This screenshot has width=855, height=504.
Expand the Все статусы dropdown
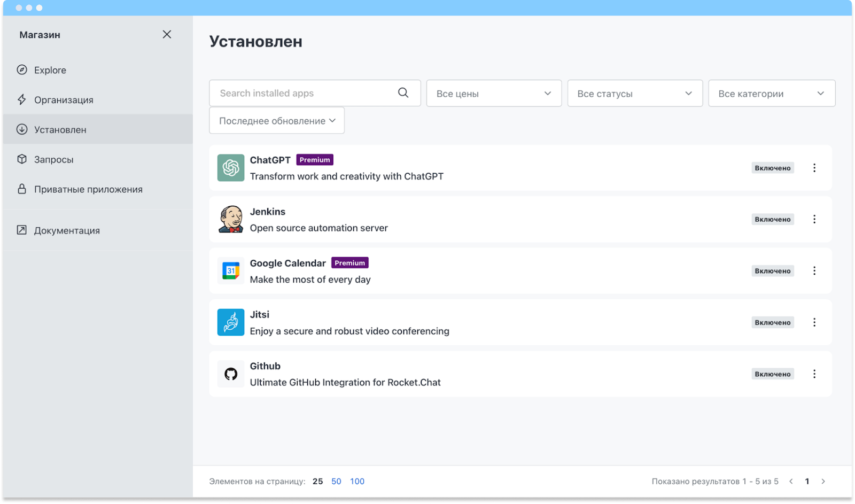point(634,93)
